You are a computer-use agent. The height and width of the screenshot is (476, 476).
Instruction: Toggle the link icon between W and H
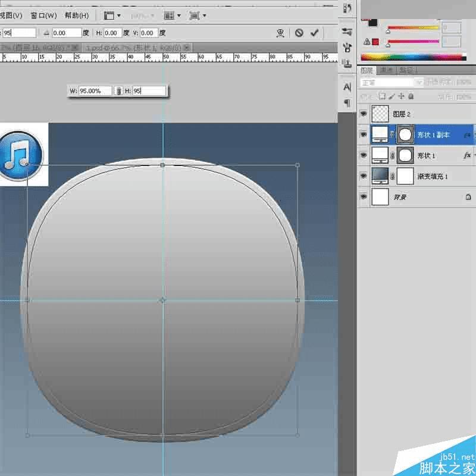(119, 91)
